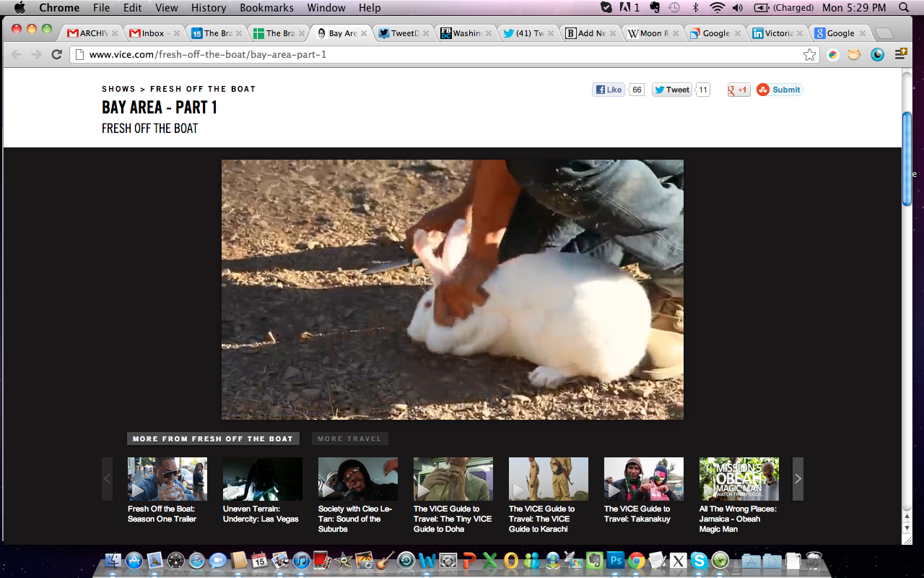Submit the page to StumbleUpon
This screenshot has height=578, width=924.
(780, 90)
